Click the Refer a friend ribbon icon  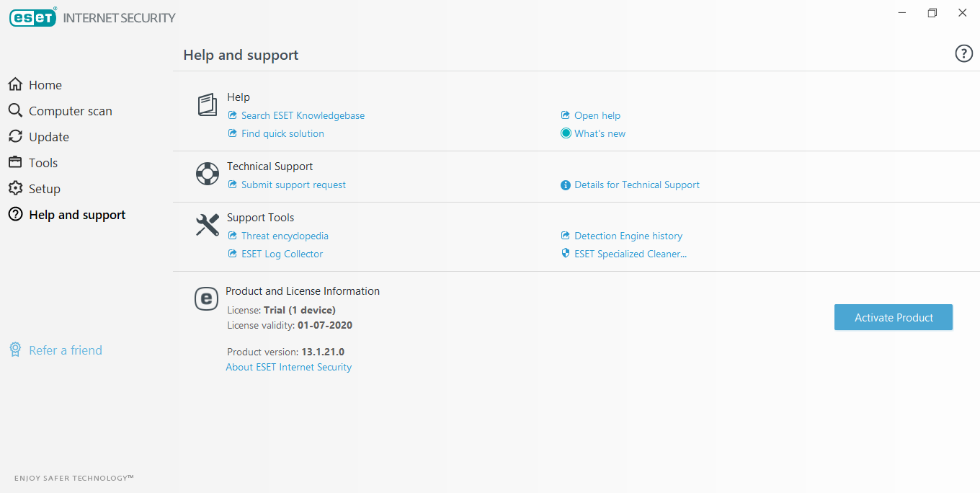(x=15, y=350)
